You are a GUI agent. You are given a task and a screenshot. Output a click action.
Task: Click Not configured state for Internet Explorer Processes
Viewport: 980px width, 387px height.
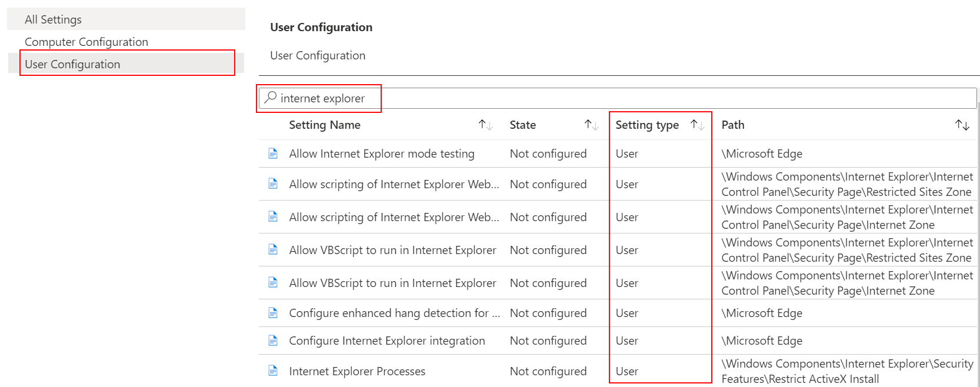coord(548,371)
